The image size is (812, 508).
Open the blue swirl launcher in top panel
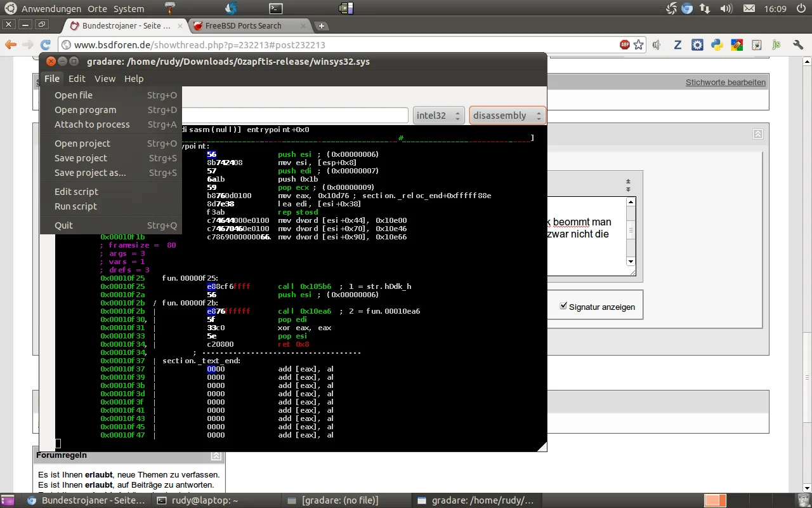point(232,8)
